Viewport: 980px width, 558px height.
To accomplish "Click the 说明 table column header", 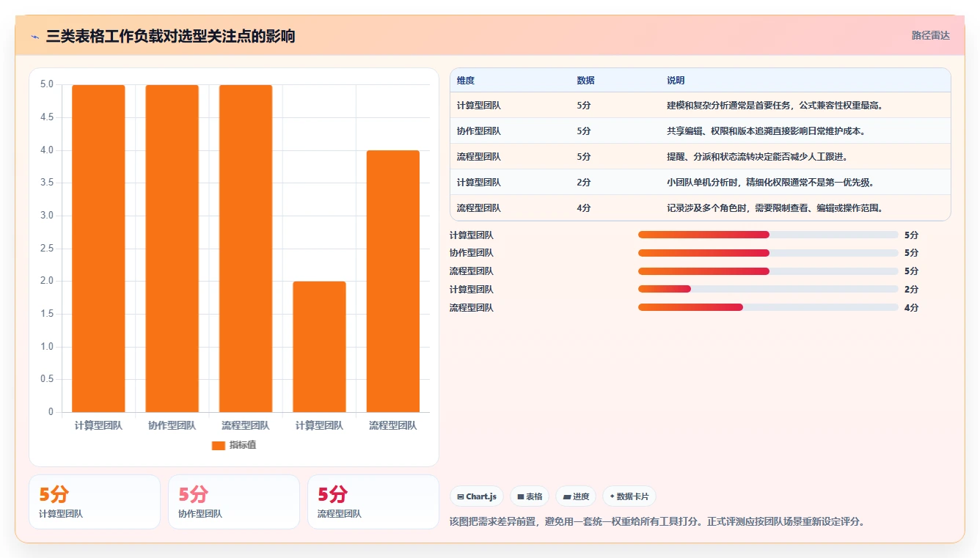I will tap(676, 81).
